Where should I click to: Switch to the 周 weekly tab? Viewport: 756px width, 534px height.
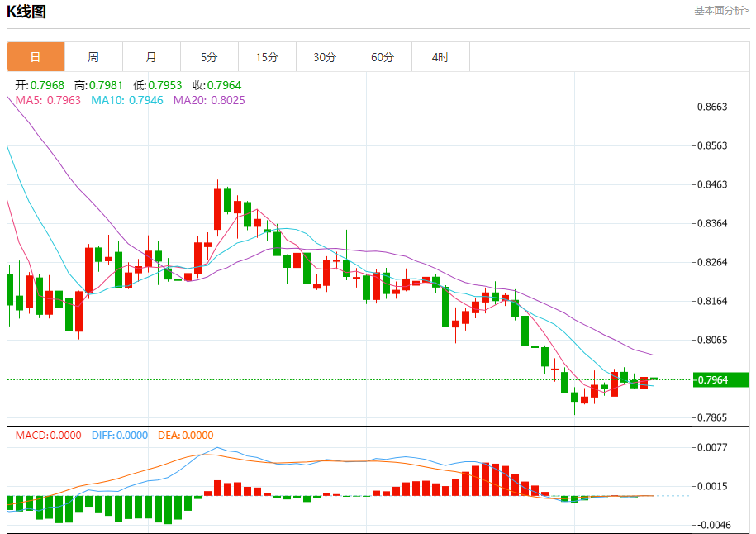[x=93, y=57]
